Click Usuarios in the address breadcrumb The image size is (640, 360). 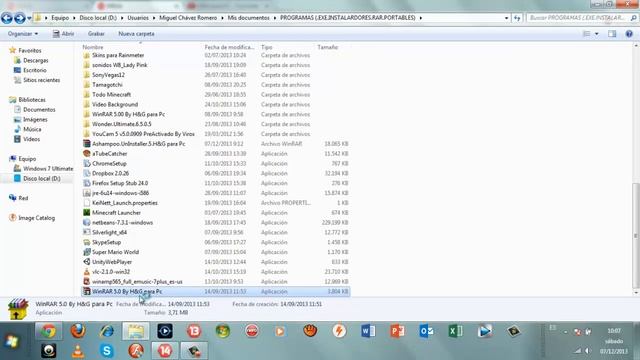click(x=138, y=18)
